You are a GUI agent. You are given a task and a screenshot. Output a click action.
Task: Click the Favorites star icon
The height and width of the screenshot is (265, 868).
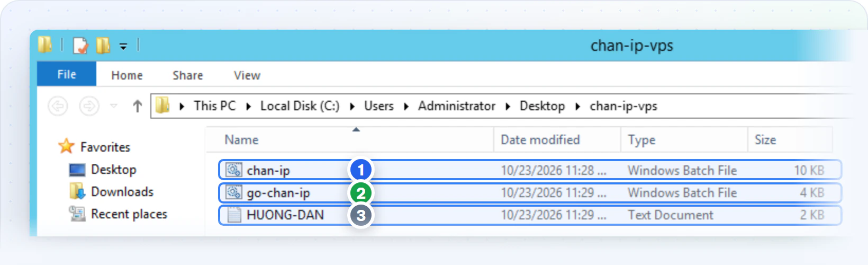(67, 146)
